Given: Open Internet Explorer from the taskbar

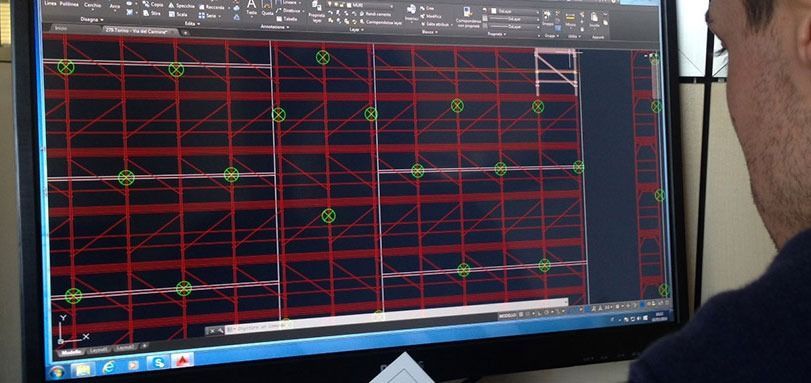Looking at the screenshot, I should [x=109, y=367].
